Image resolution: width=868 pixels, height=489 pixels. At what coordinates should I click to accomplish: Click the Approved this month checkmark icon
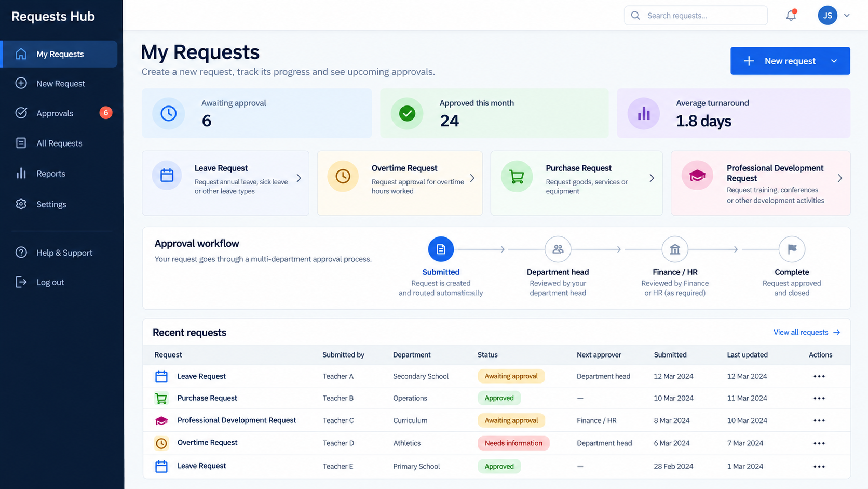[x=407, y=113]
